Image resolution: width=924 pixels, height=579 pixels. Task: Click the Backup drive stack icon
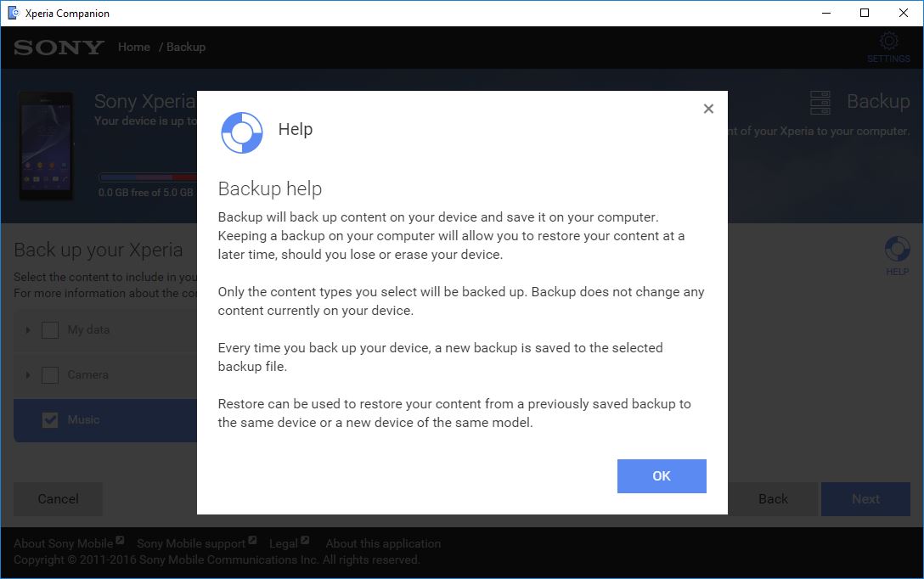(820, 103)
